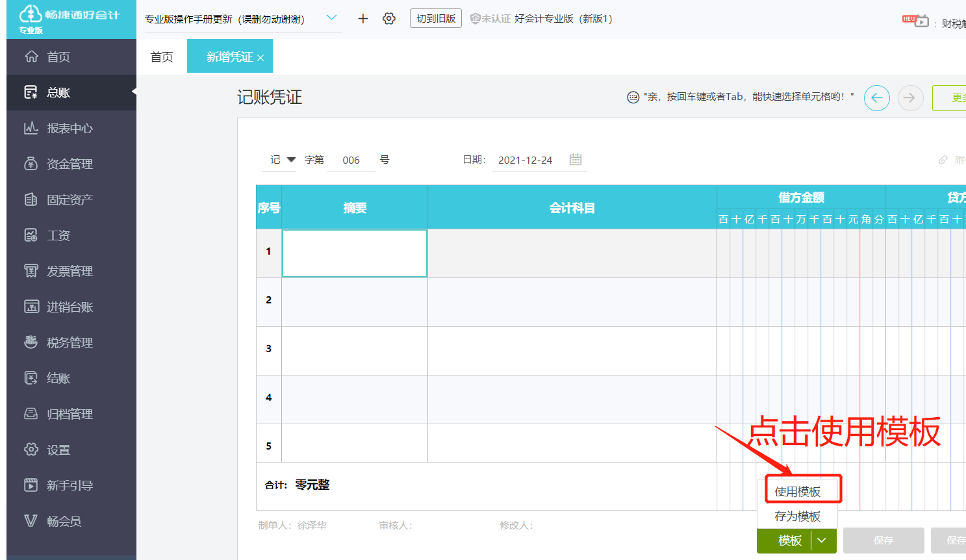Open settings gear icon in top bar
Image resolution: width=966 pixels, height=560 pixels.
point(389,19)
